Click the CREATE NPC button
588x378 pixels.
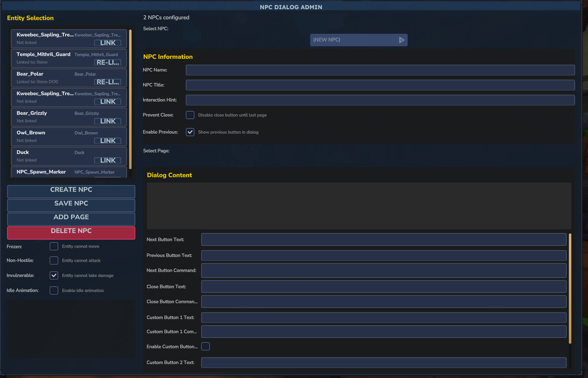point(71,191)
